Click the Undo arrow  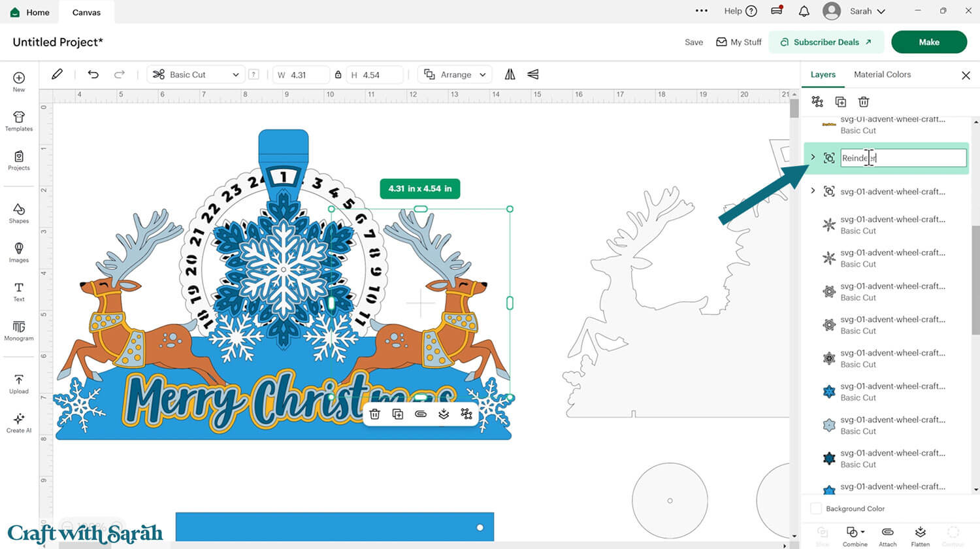pos(93,75)
